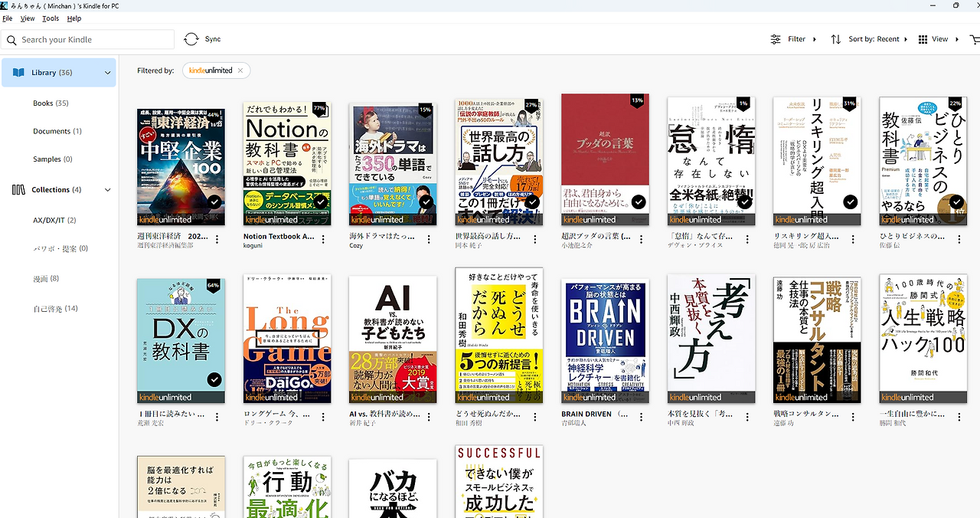This screenshot has height=518, width=980.
Task: Click downloaded checkmark on DXの教科書 cover
Action: tap(215, 380)
